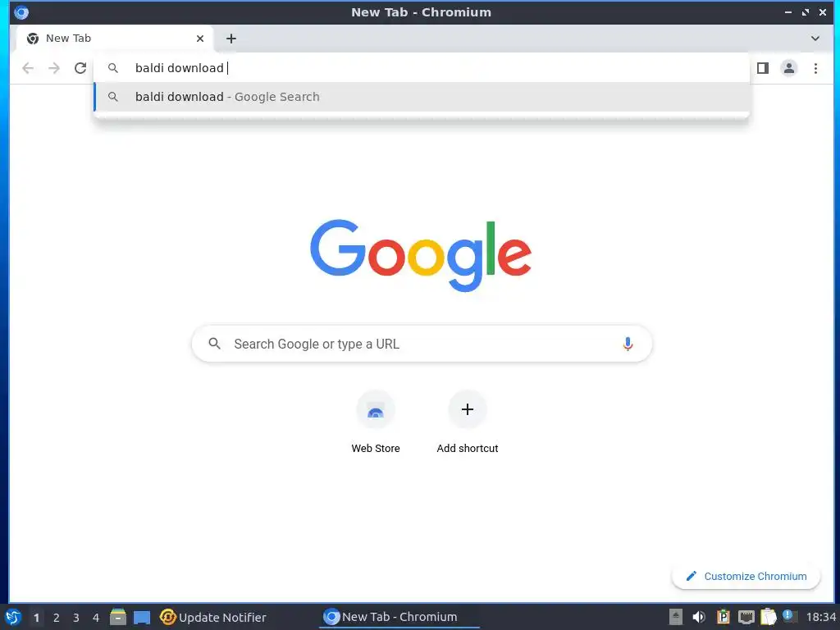
Task: Open the side panel icon
Action: pyautogui.click(x=763, y=68)
